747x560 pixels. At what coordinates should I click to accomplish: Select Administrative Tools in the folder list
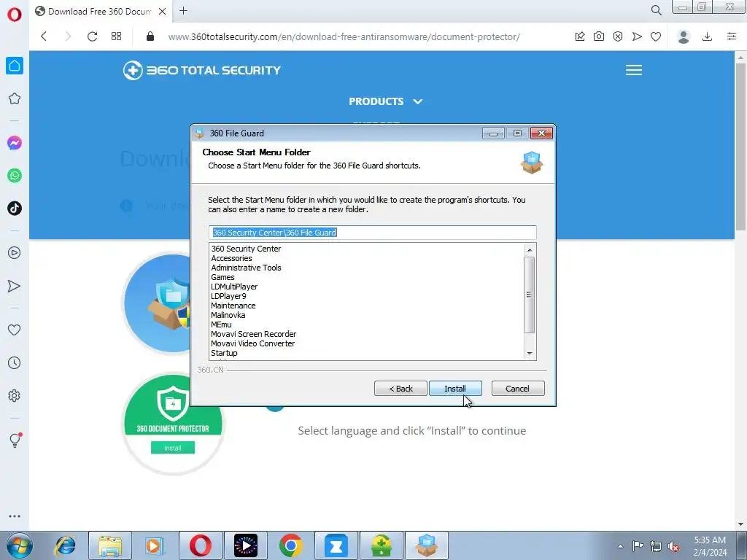[x=246, y=268]
